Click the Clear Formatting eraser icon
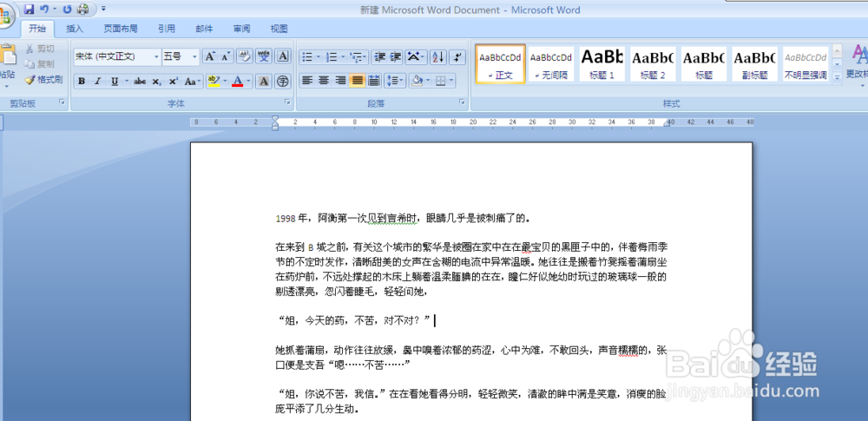The image size is (868, 421). 245,56
